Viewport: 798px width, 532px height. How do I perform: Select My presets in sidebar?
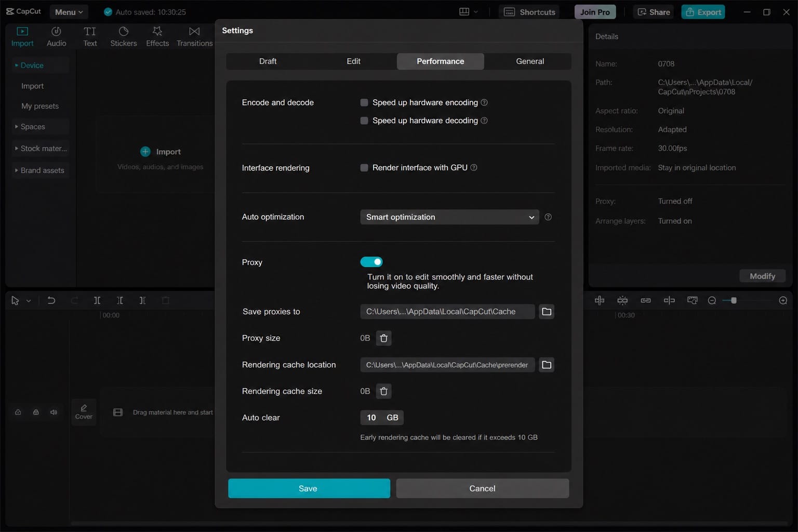tap(40, 106)
